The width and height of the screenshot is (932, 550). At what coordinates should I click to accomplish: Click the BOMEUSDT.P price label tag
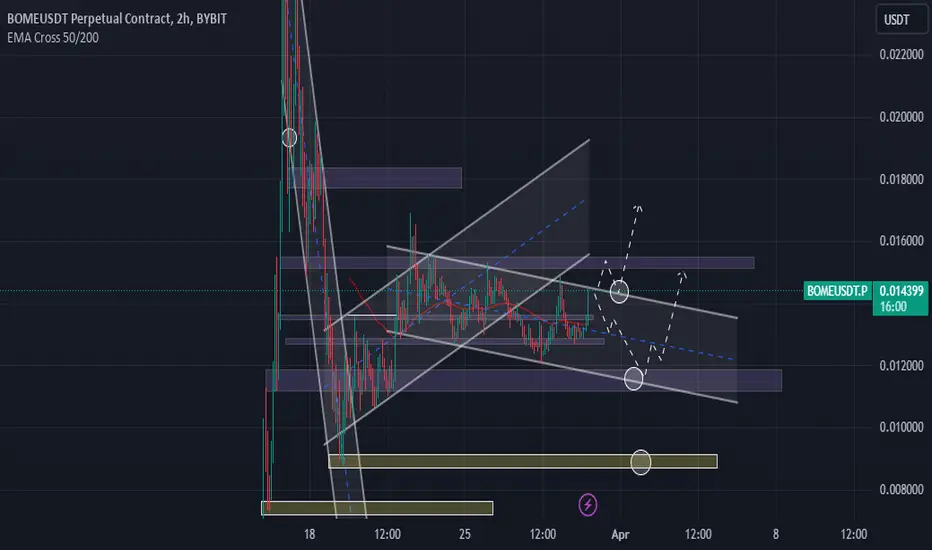coord(837,291)
